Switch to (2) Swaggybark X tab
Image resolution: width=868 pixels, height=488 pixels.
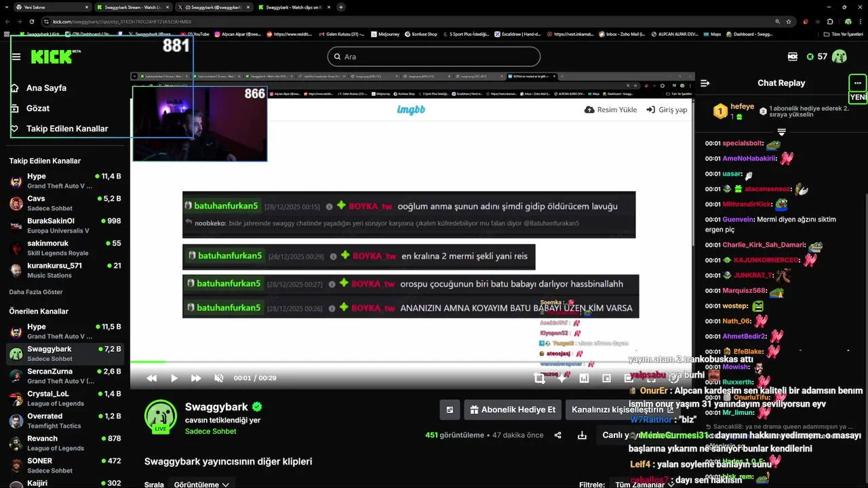pos(214,7)
